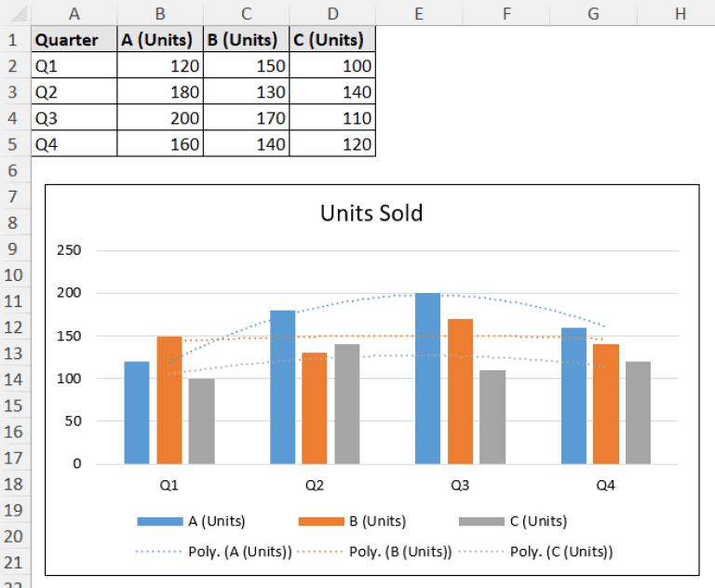715x588 pixels.
Task: Select cell C1 labeled B (Units)
Action: (246, 40)
